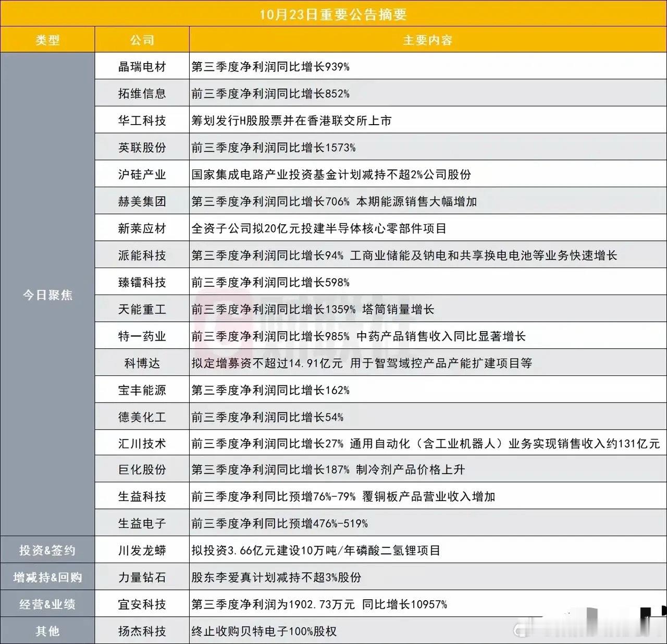
Task: Select company cell 天能重工
Action: pos(142,309)
